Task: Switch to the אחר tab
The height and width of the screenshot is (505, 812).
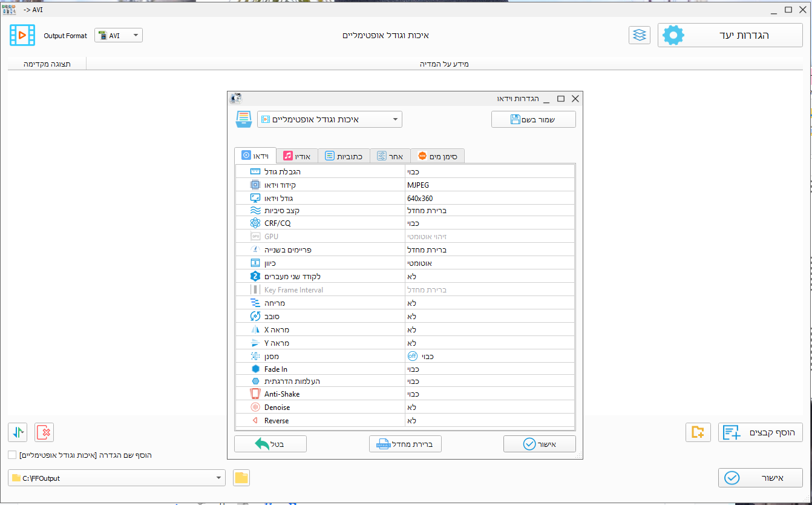Action: click(x=390, y=156)
